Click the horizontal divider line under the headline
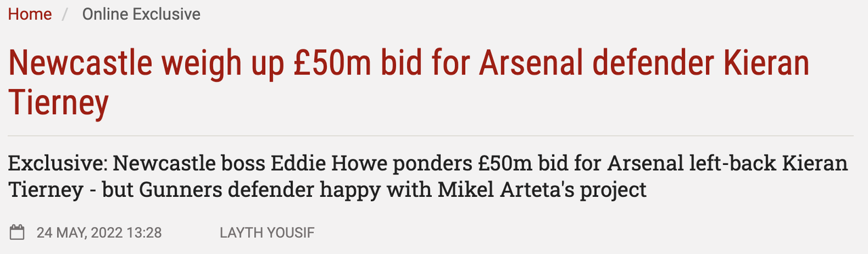This screenshot has height=254, width=868. coord(431,136)
